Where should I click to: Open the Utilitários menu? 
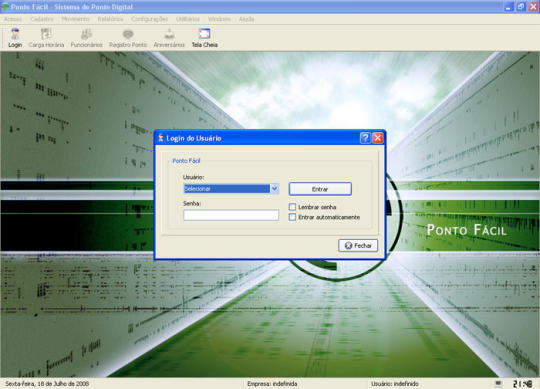[188, 19]
